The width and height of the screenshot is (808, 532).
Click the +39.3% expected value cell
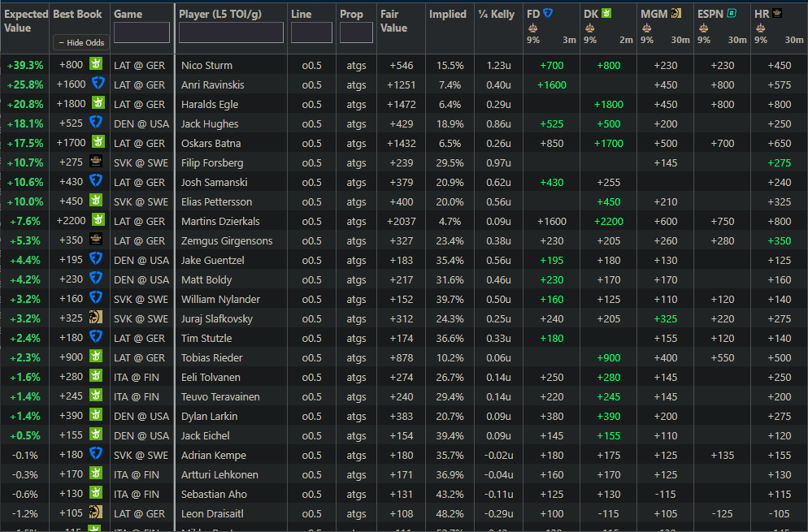click(x=25, y=66)
